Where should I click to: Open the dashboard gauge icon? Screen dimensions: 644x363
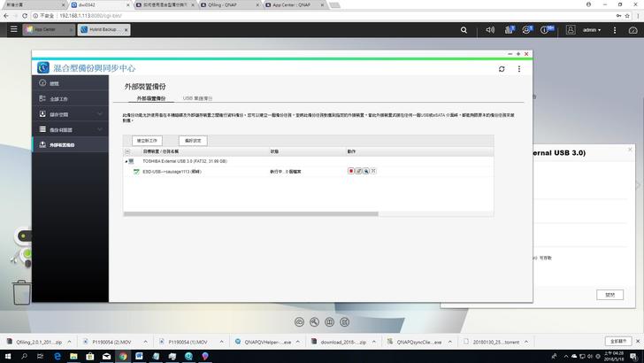coord(632,30)
